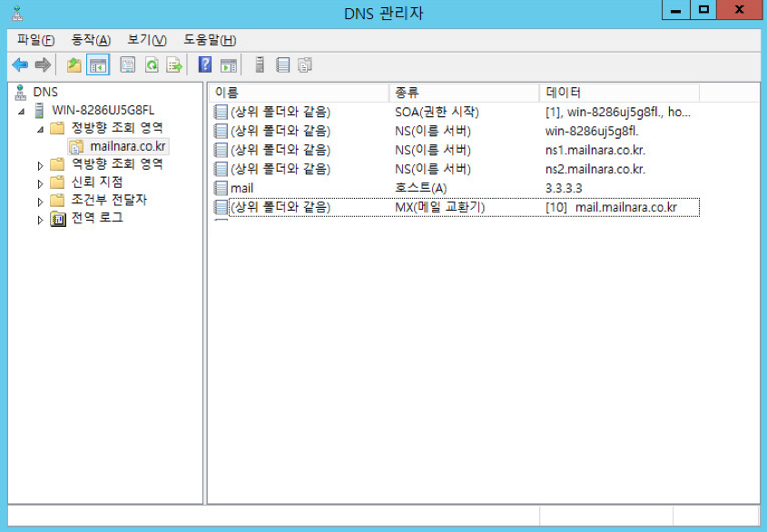The image size is (767, 532).
Task: Click the new server tower icon
Action: pyautogui.click(x=260, y=64)
